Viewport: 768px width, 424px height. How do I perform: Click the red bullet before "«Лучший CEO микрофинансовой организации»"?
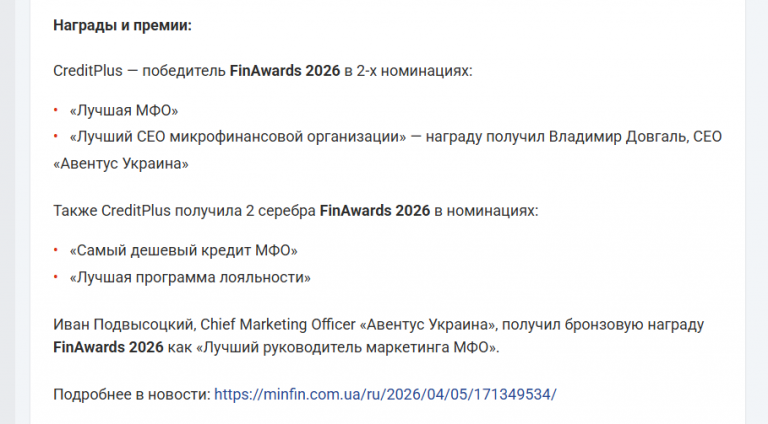click(x=56, y=137)
